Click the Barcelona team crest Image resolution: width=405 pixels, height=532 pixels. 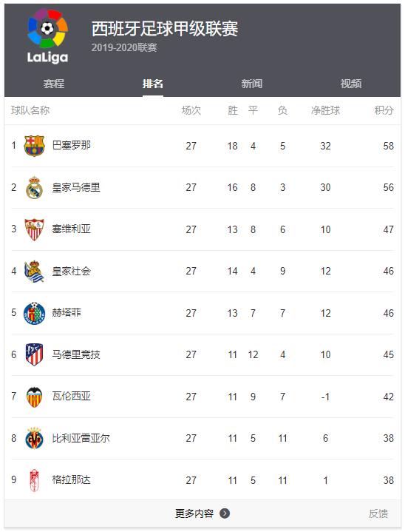click(34, 146)
